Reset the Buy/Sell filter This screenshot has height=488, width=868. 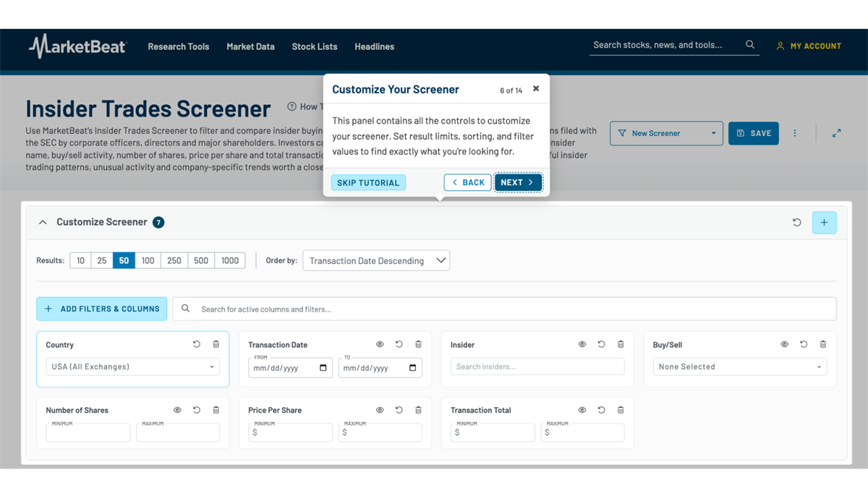click(804, 345)
